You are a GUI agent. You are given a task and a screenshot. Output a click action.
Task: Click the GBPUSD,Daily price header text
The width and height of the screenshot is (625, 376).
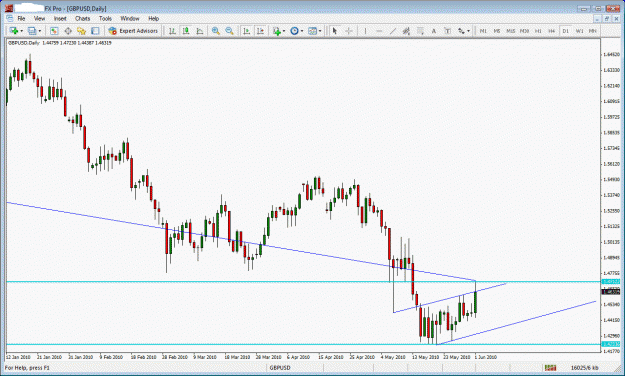tap(60, 43)
